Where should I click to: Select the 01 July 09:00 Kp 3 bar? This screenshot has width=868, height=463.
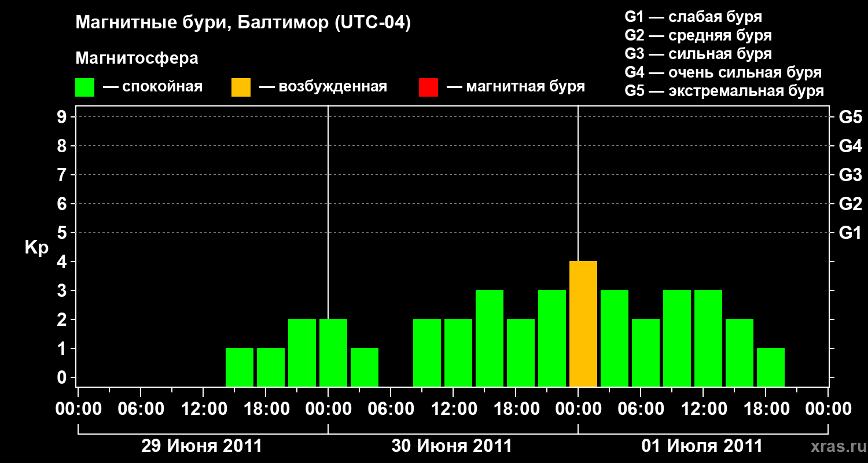[x=677, y=339]
